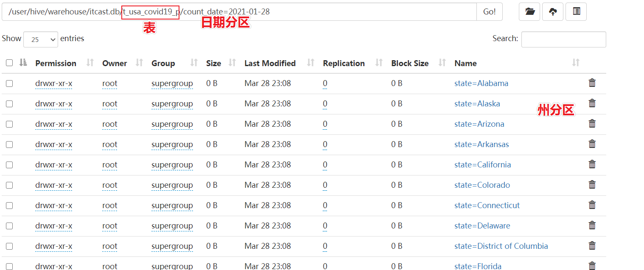Sort by Block Size column arrows

pos(442,63)
